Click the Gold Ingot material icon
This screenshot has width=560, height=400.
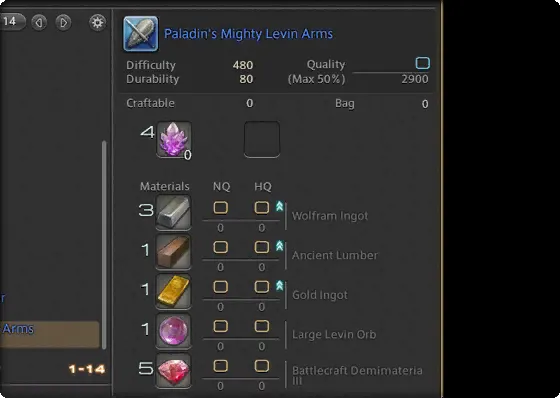coord(174,291)
